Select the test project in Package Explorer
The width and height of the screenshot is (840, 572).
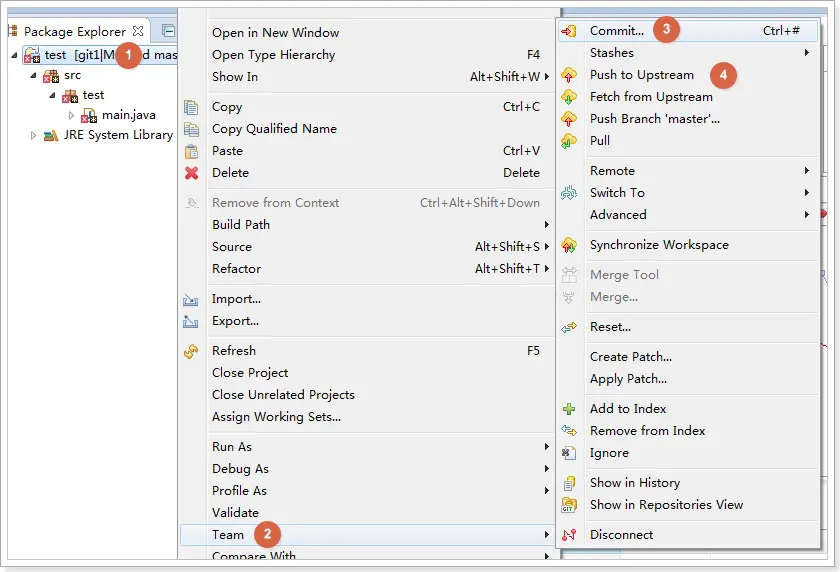(102, 55)
